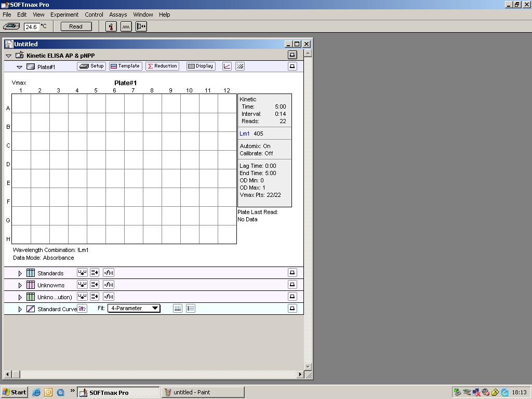Image resolution: width=532 pixels, height=399 pixels.
Task: Click the 24.6 temperature field
Action: [32, 27]
